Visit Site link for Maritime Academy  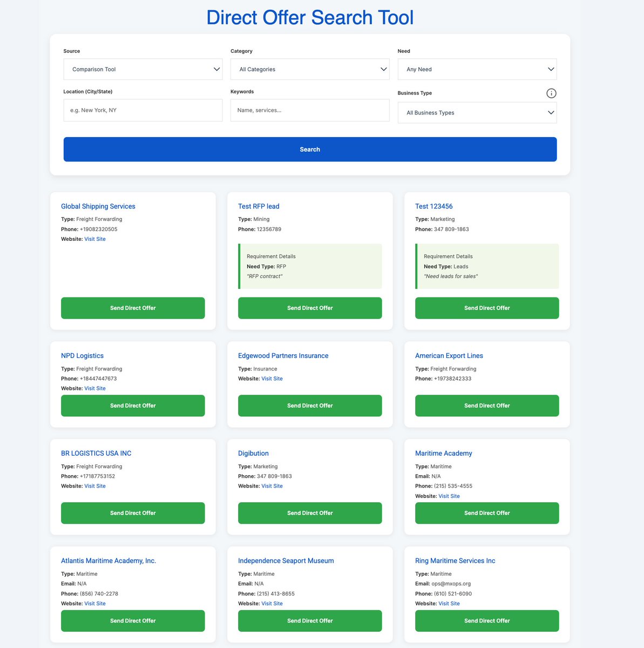(x=449, y=496)
